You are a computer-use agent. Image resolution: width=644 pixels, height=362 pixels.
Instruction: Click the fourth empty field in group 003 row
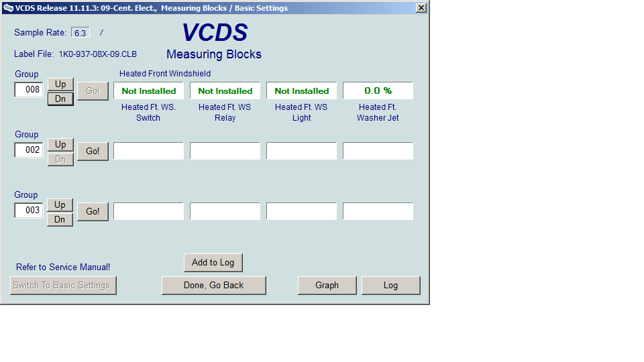tap(378, 211)
